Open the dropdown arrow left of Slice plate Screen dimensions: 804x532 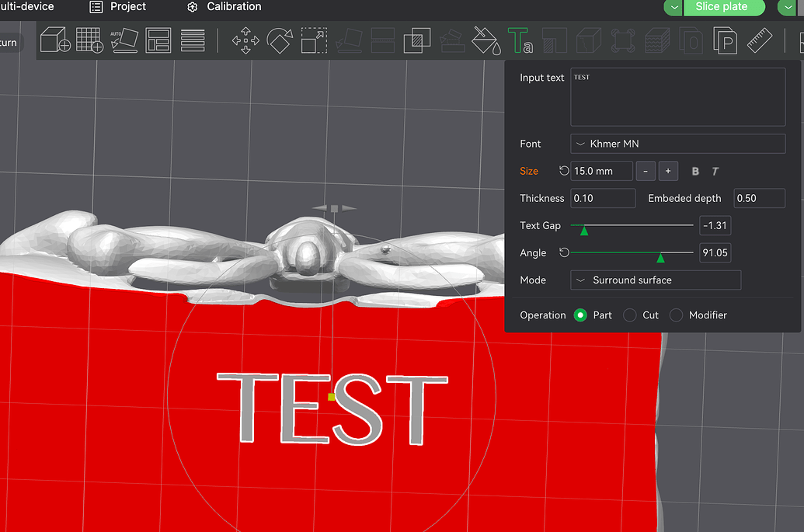click(673, 7)
